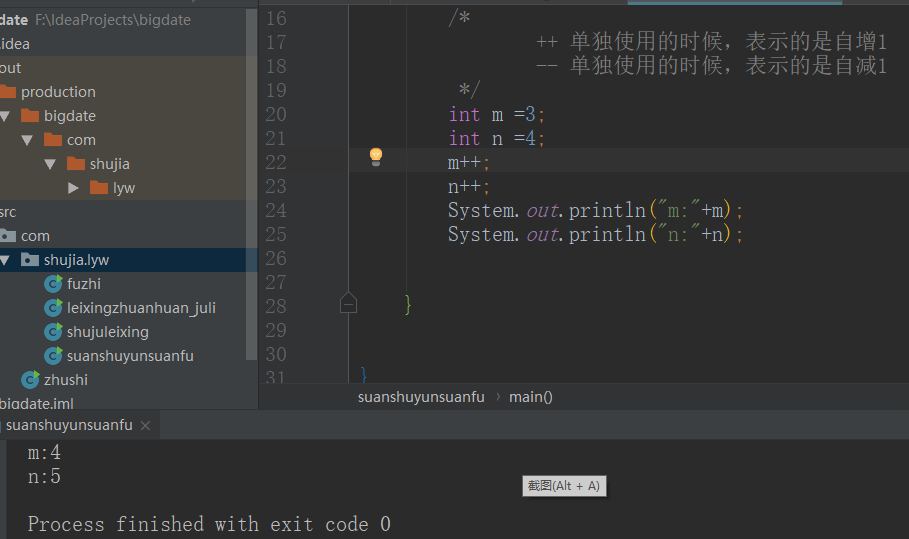Image resolution: width=909 pixels, height=539 pixels.
Task: Click the 'm:4' console output line
Action: pyautogui.click(x=44, y=453)
